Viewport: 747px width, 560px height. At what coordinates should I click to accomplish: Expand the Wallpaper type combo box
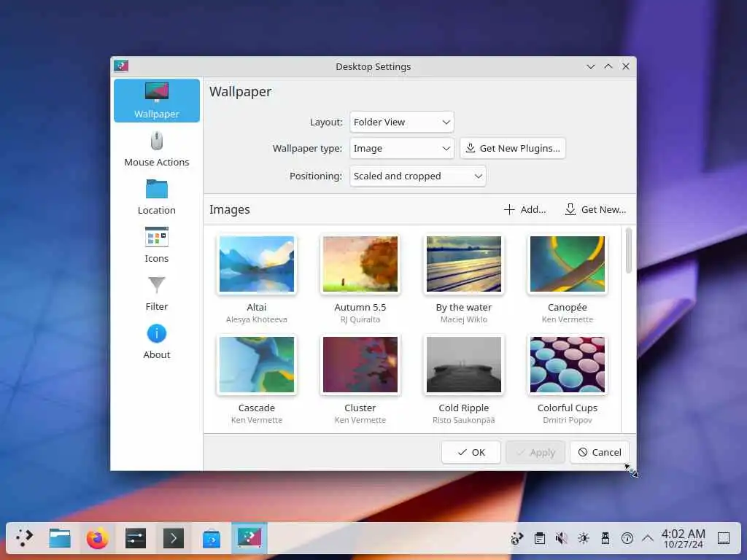point(401,148)
